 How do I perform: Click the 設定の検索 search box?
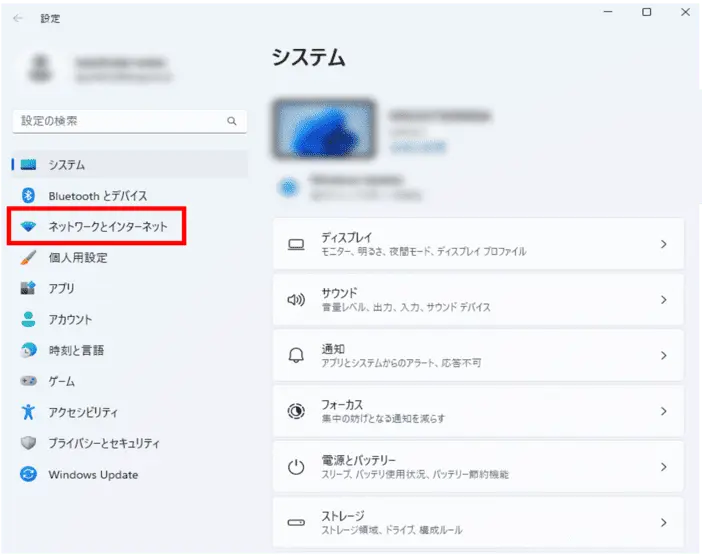click(x=120, y=121)
